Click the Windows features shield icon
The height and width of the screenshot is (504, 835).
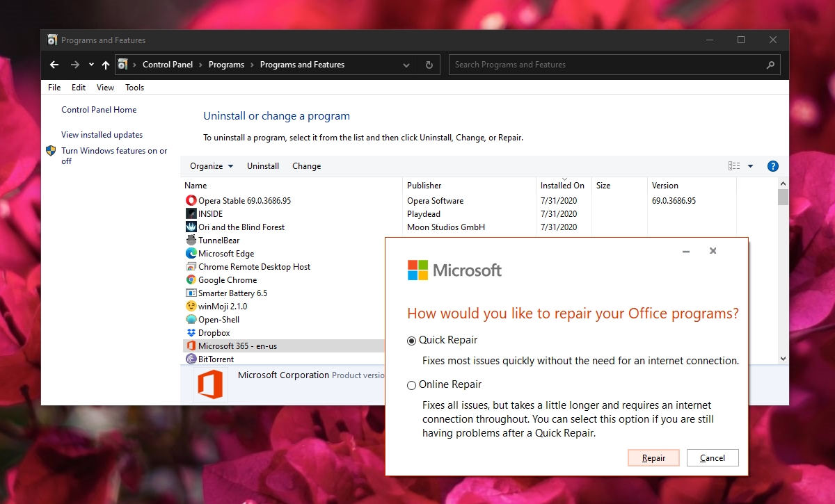click(51, 151)
